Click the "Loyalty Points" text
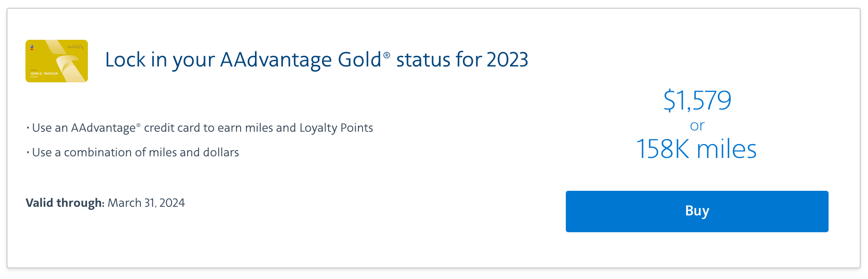The image size is (868, 279). [x=336, y=128]
